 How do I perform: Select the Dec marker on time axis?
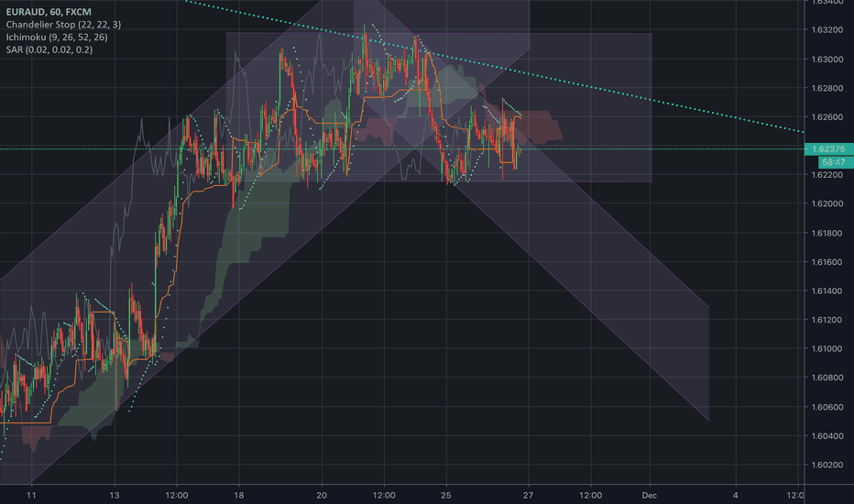pyautogui.click(x=649, y=494)
